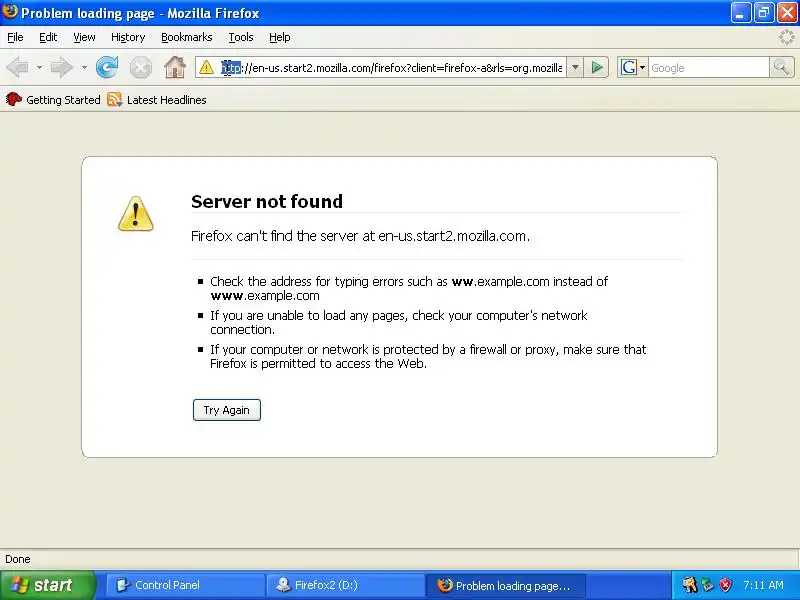This screenshot has width=800, height=600.
Task: Open the Help menu
Action: tap(280, 37)
